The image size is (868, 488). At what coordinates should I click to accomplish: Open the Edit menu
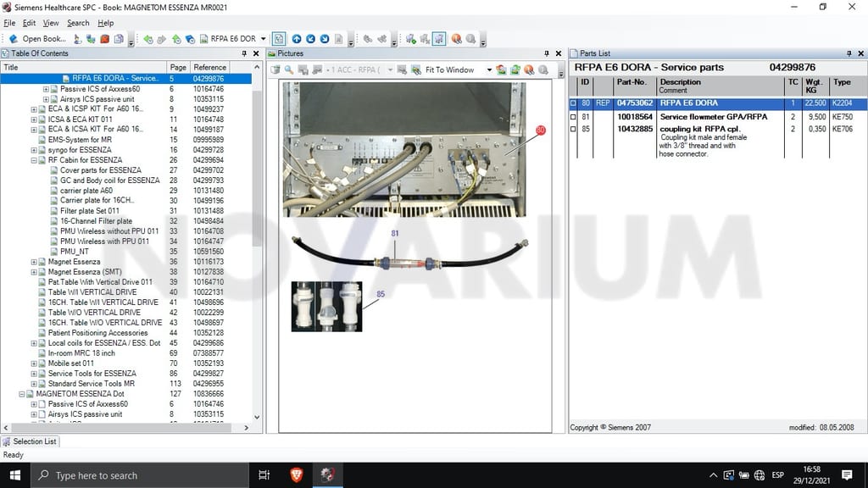29,23
